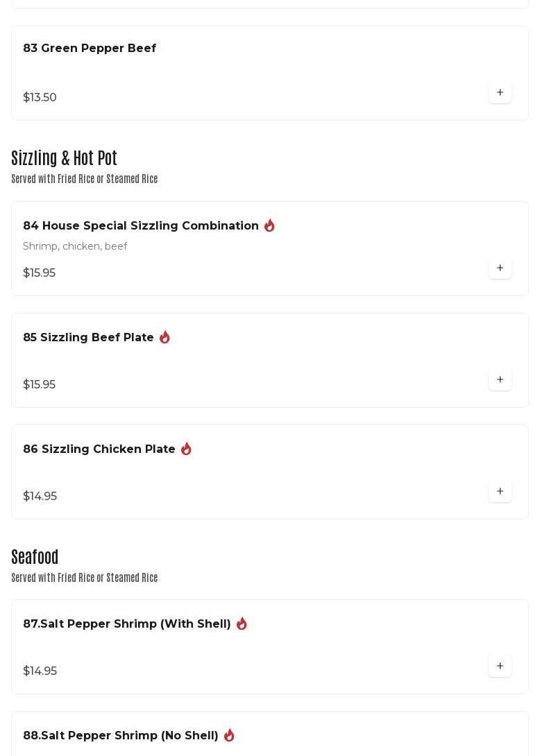
Task: Add 85 Sizzling Beef Plate to cart
Action: tap(500, 379)
